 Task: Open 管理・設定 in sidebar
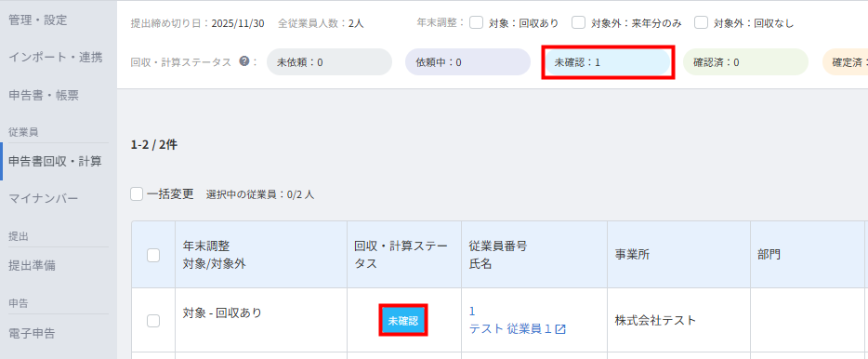38,20
